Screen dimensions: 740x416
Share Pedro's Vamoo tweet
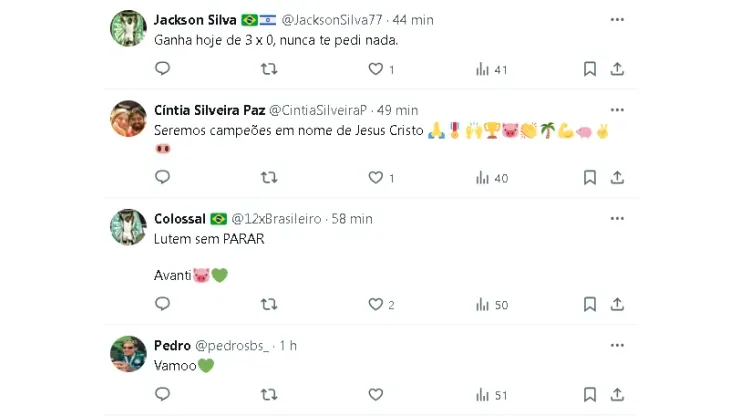coord(617,395)
